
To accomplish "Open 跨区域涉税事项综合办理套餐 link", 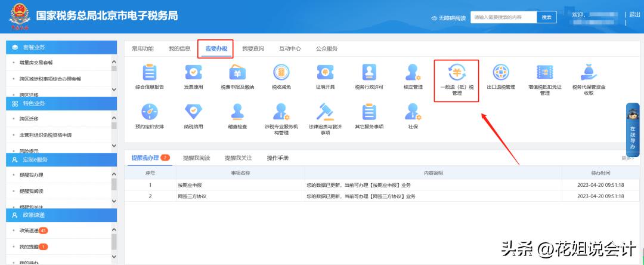I will pos(49,78).
